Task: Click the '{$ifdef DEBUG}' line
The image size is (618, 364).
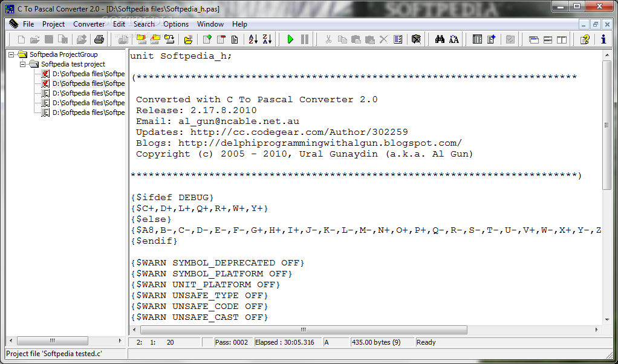Action: (172, 197)
